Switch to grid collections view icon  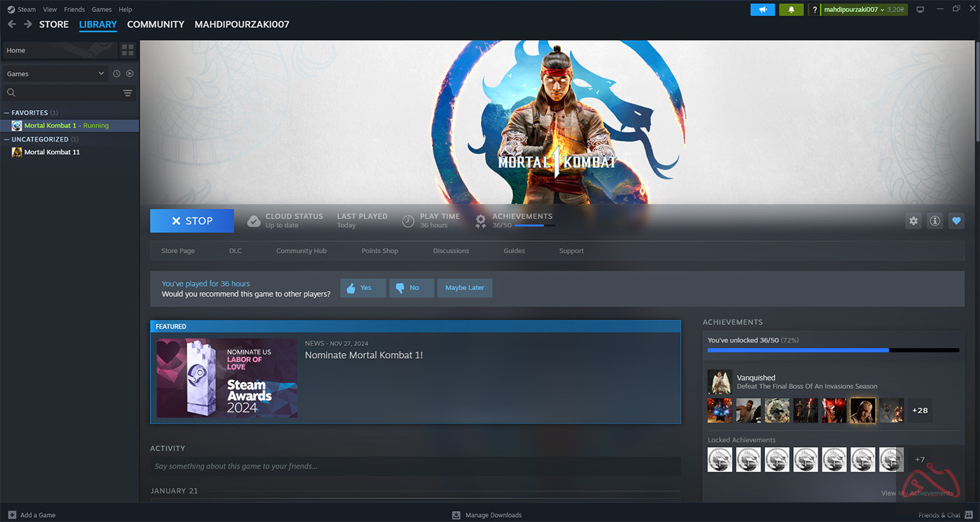pyautogui.click(x=127, y=50)
